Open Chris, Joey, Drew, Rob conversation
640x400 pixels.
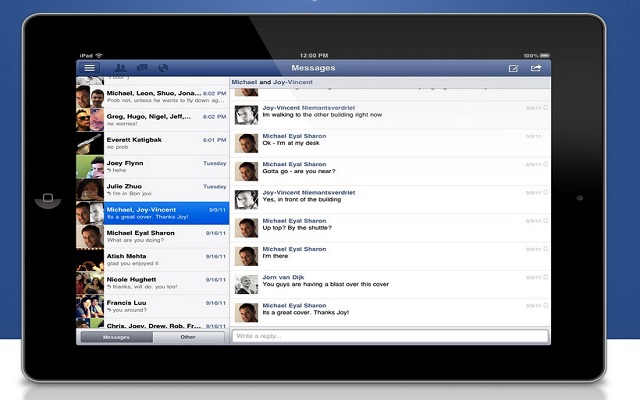point(153,323)
